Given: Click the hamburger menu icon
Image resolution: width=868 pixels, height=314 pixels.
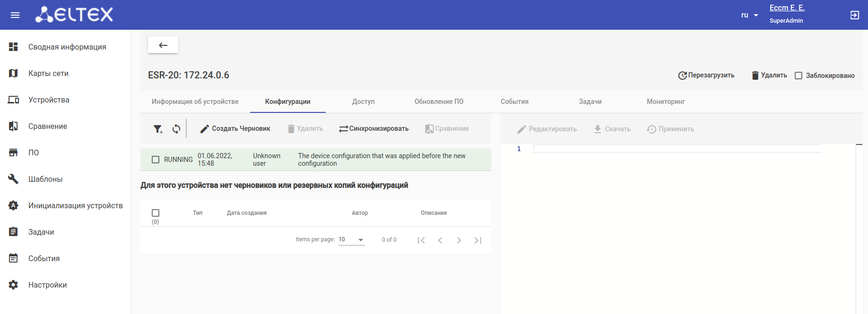Looking at the screenshot, I should (15, 15).
